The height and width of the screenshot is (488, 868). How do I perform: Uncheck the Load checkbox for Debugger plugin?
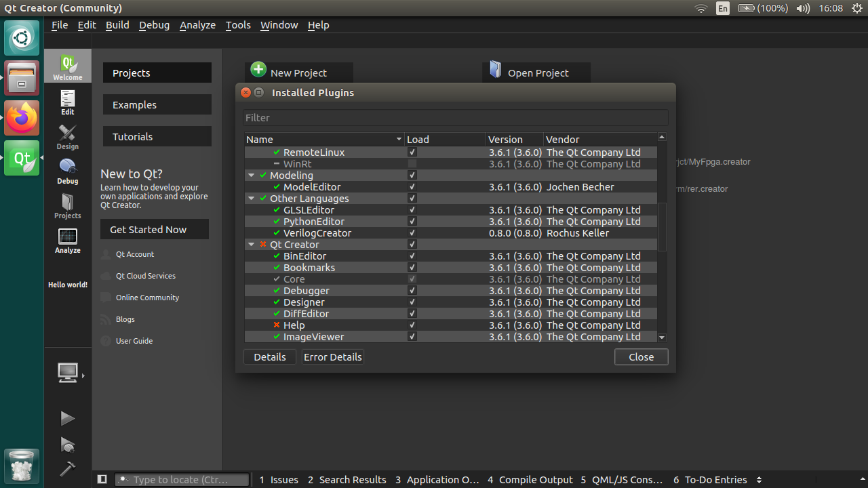pos(412,290)
